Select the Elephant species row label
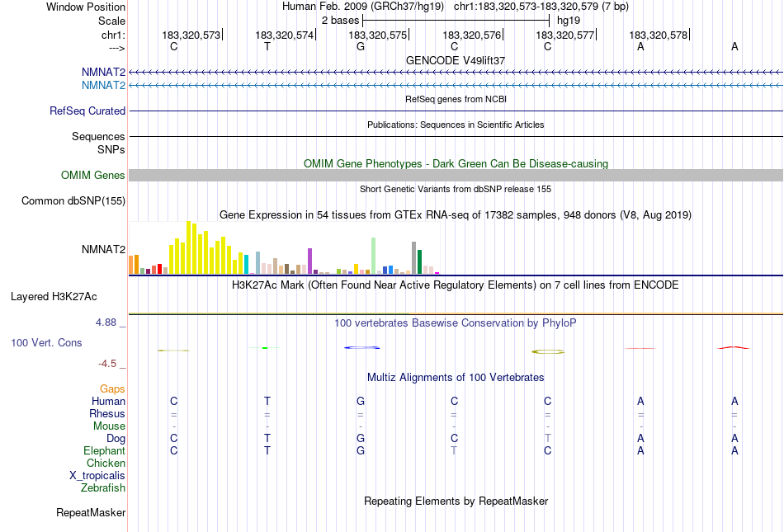This screenshot has height=532, width=784. [104, 450]
